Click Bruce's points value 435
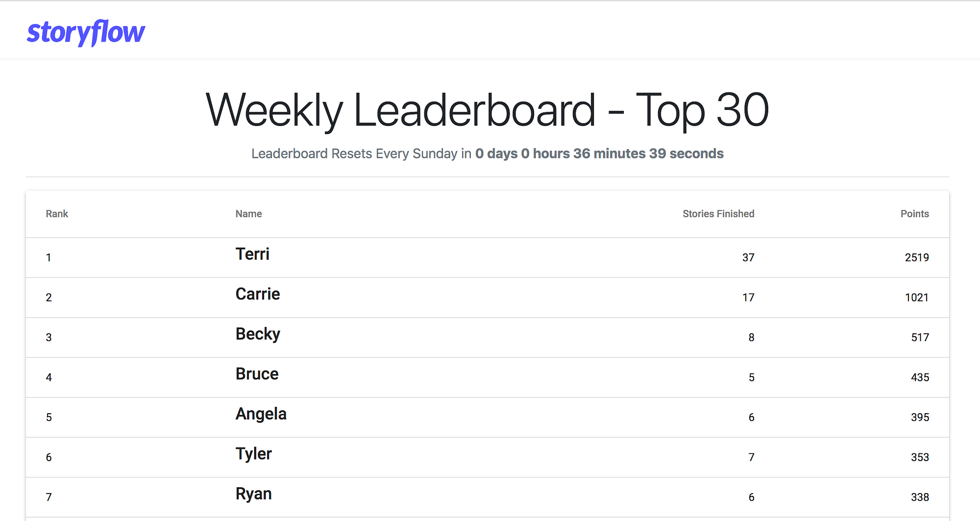 [x=920, y=377]
